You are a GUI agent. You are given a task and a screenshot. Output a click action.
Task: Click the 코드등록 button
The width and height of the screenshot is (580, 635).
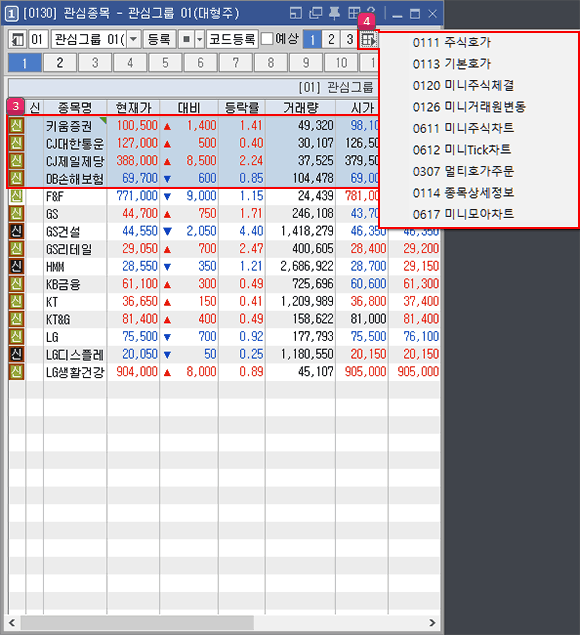click(232, 40)
